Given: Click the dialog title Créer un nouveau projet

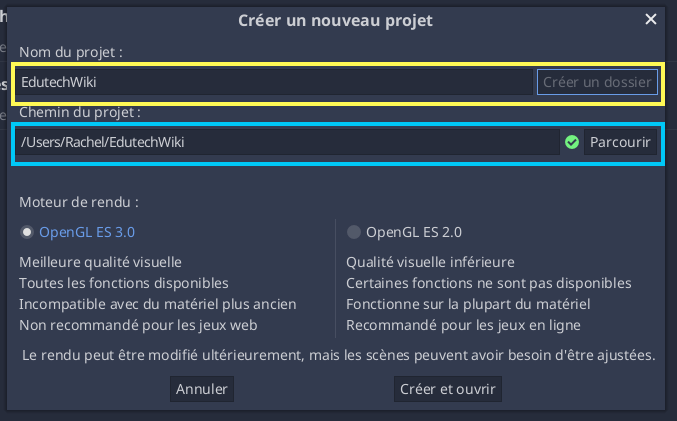Looking at the screenshot, I should tap(335, 20).
